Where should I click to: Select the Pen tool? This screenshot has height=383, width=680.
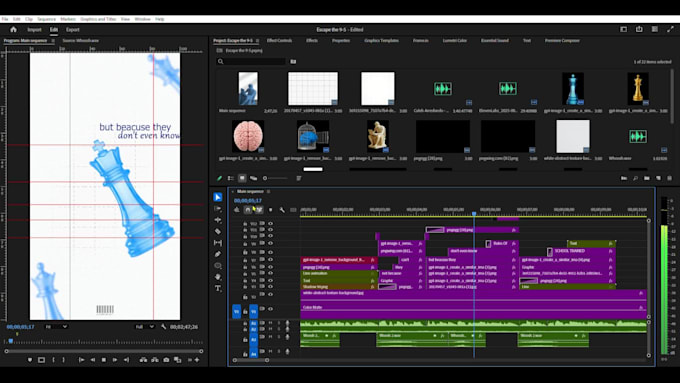coord(218,254)
